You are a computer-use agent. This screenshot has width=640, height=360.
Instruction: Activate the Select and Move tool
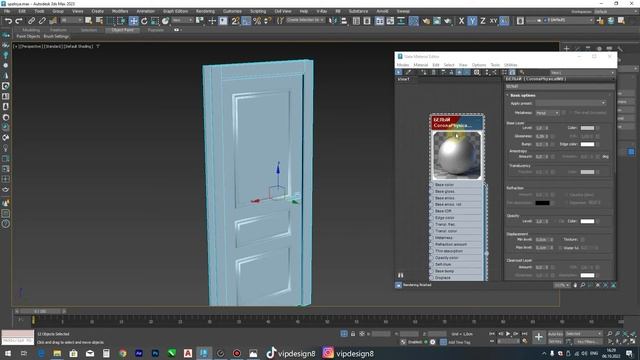pyautogui.click(x=133, y=21)
